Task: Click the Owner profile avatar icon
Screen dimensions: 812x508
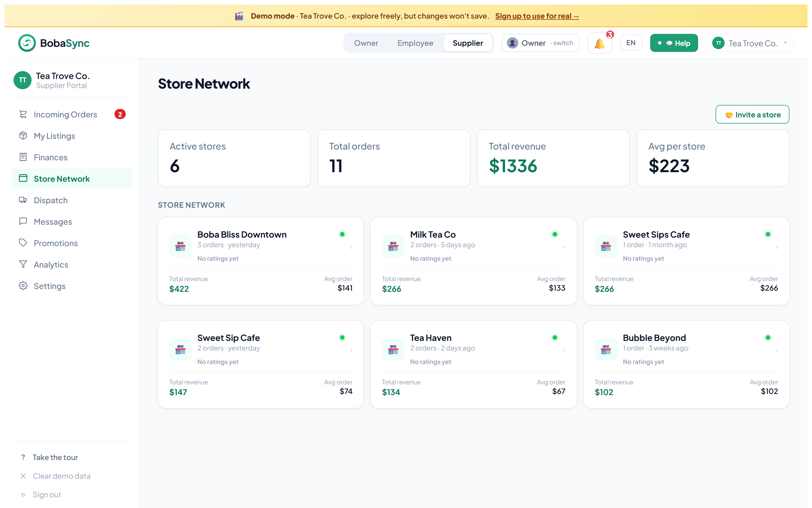Action: click(512, 43)
